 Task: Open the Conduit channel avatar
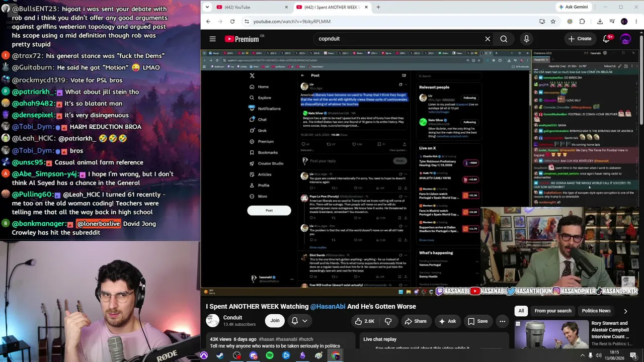[x=213, y=320]
